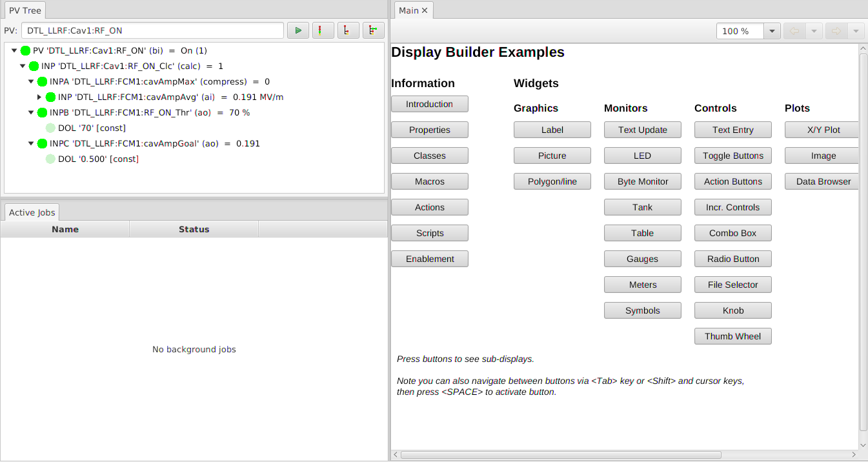Click the back arrow navigation icon
Screen dimensions: 868x462
[793, 31]
